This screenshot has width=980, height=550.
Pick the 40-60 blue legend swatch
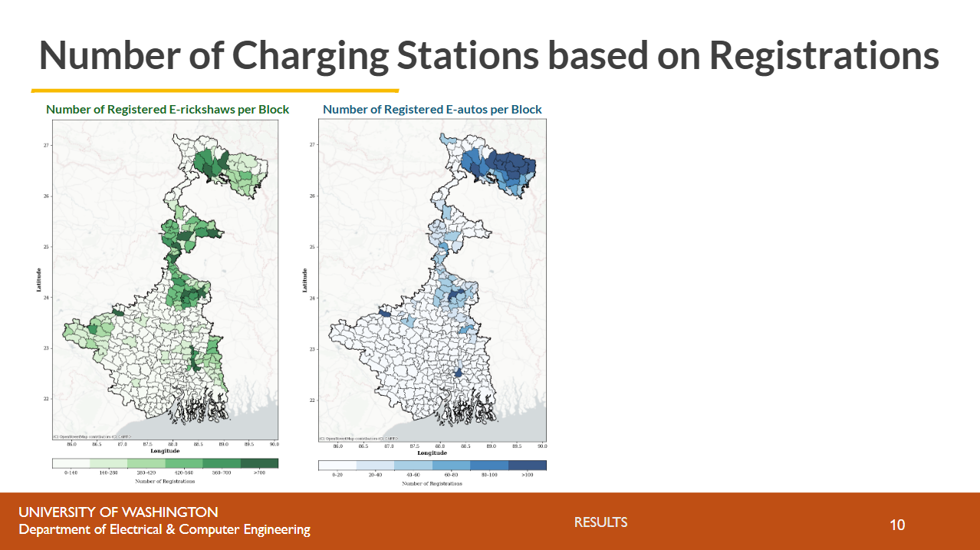tap(413, 465)
